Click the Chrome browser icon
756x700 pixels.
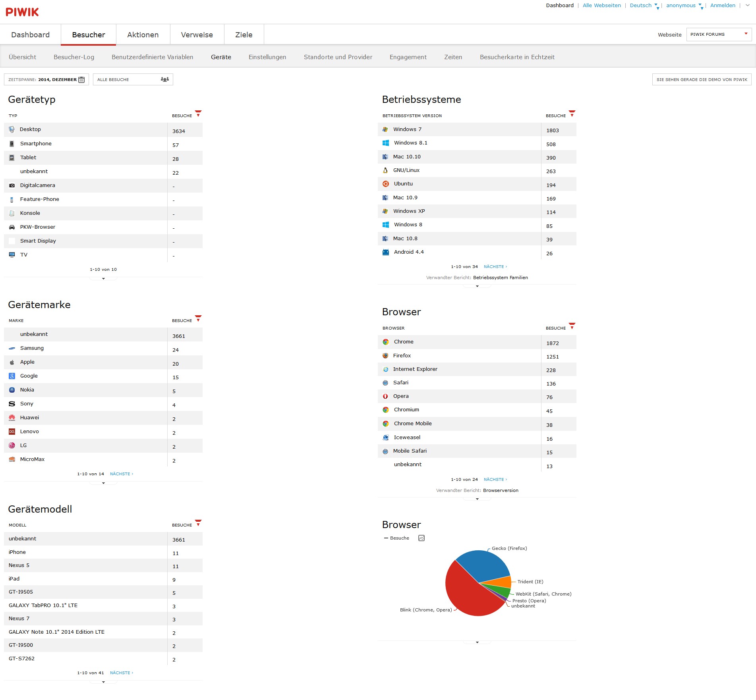click(x=386, y=342)
